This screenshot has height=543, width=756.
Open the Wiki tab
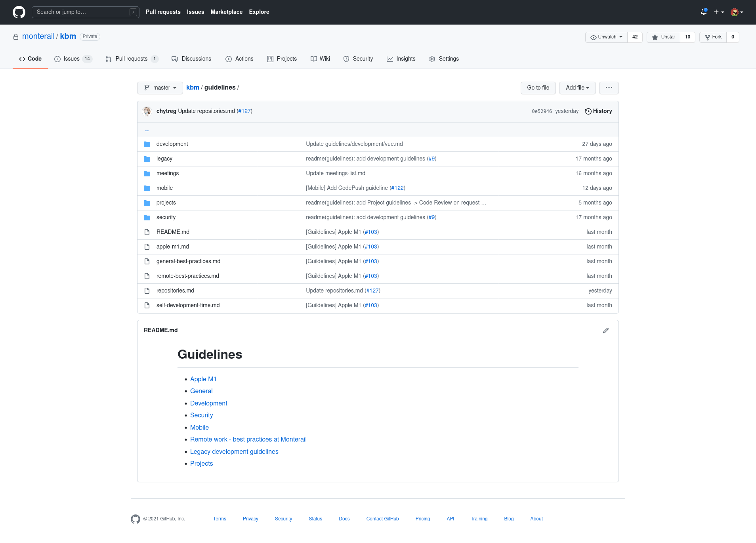(320, 59)
